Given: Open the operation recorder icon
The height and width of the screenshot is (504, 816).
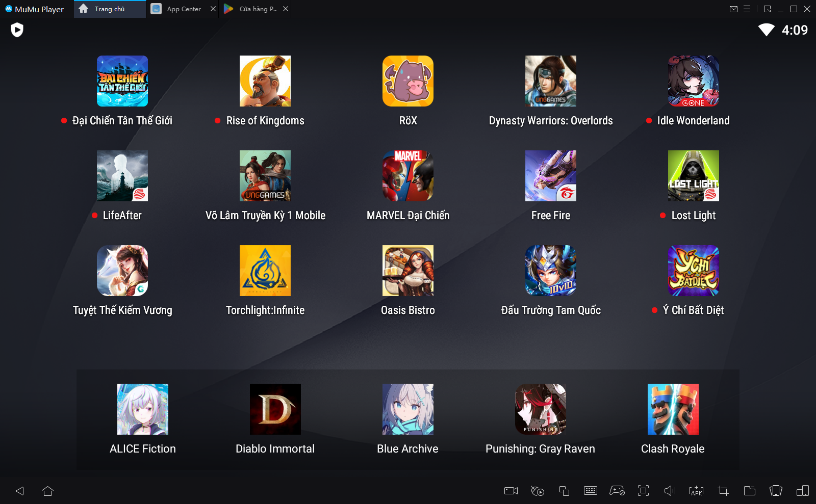Looking at the screenshot, I should click(537, 491).
